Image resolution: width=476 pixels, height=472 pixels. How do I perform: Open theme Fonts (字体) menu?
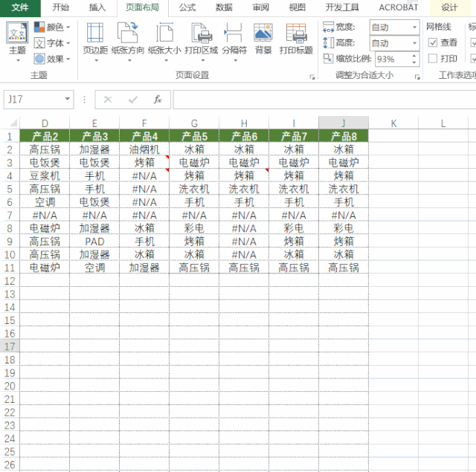click(51, 43)
